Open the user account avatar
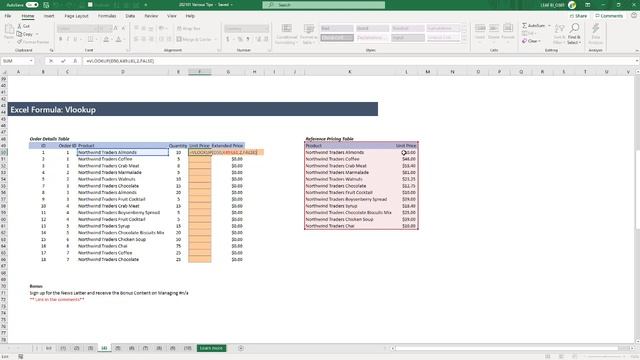Viewport: 640px width, 360px height. 572,5
